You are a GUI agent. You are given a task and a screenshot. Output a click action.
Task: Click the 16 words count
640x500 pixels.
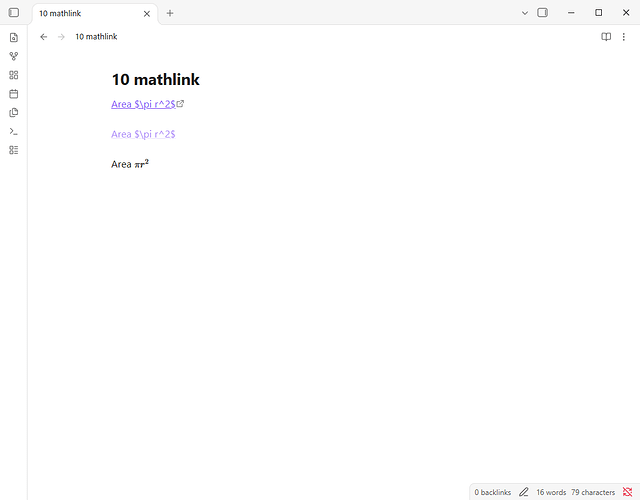pos(551,492)
